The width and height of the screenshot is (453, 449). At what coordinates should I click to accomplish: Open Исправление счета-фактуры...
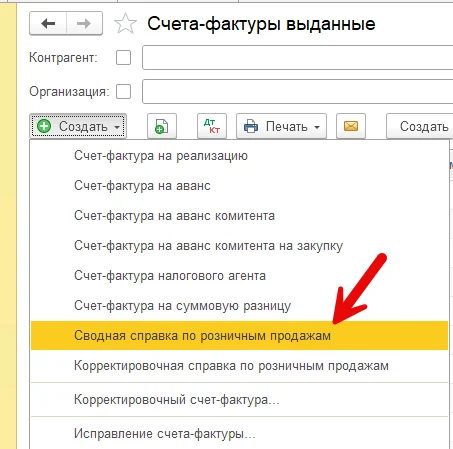click(239, 434)
